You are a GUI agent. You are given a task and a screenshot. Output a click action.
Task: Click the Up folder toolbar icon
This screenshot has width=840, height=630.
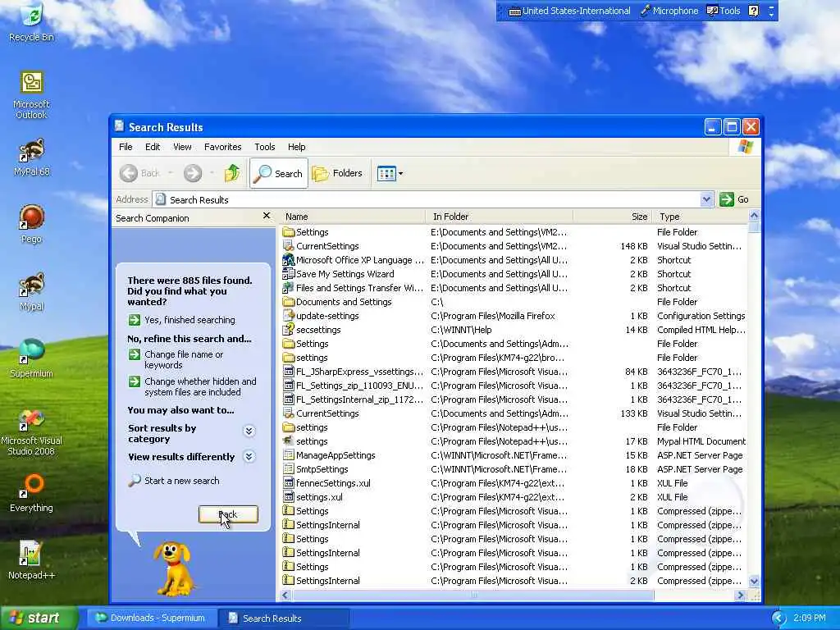pyautogui.click(x=232, y=173)
